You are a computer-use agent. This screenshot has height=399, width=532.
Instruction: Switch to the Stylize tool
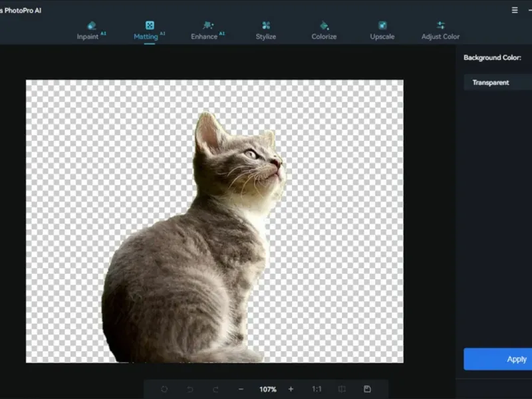point(265,31)
